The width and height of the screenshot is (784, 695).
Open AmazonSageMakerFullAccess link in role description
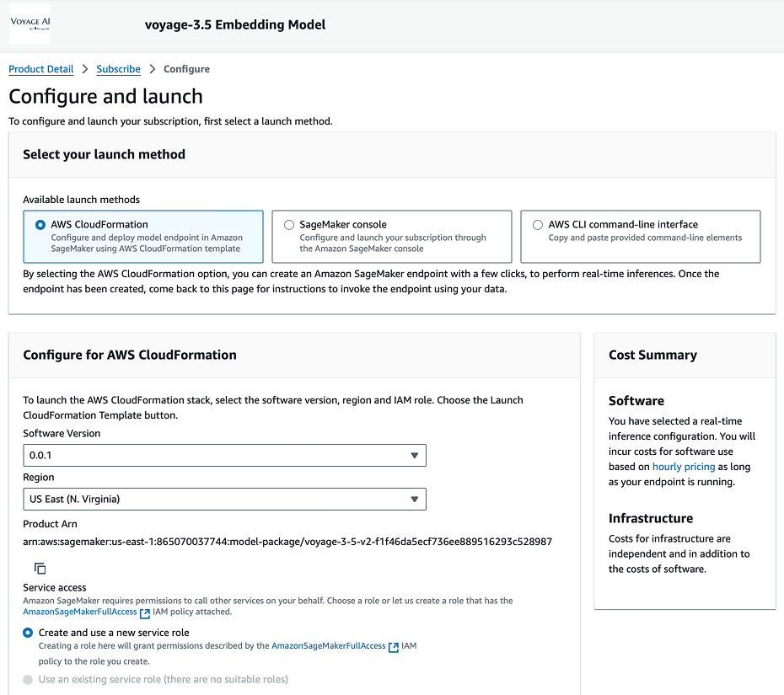click(x=329, y=645)
